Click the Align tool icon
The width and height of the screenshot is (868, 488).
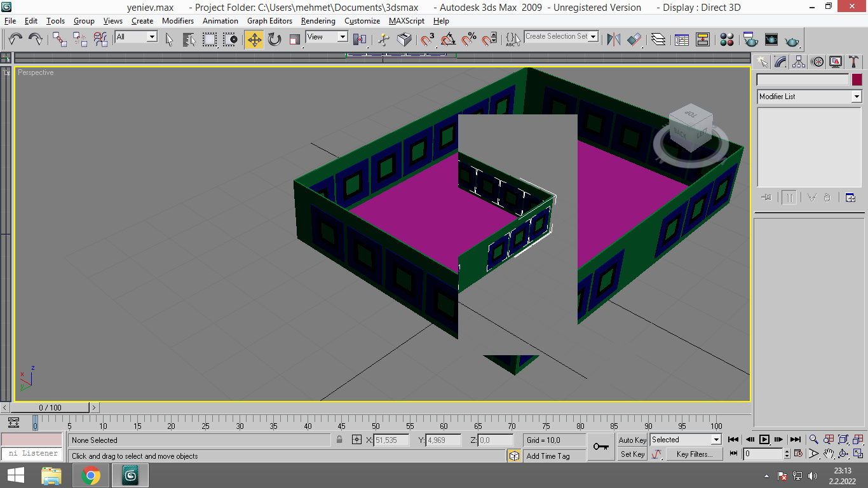point(634,39)
